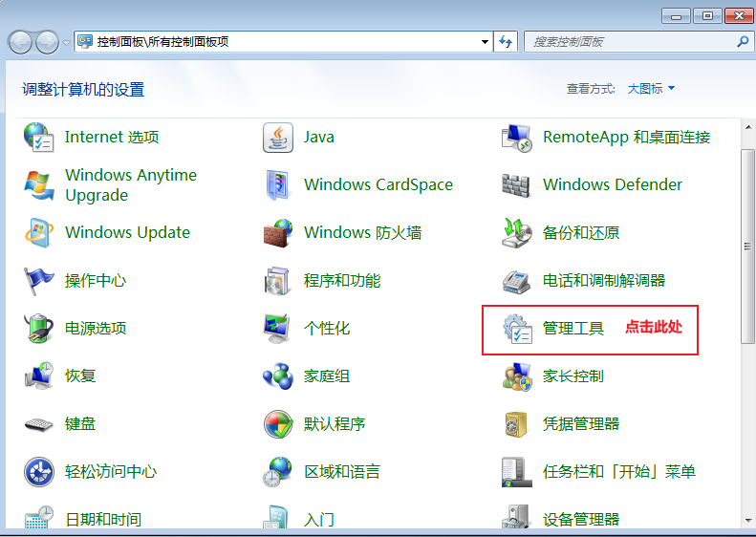Click the 管理工具 gear icon

click(x=516, y=329)
